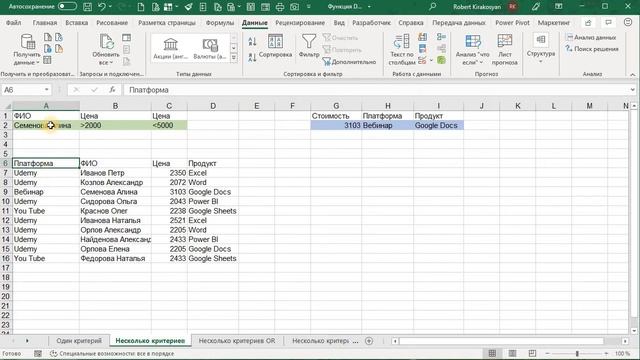This screenshot has width=640, height=360.
Task: Click the search magnifier in title bar
Action: pos(432,7)
